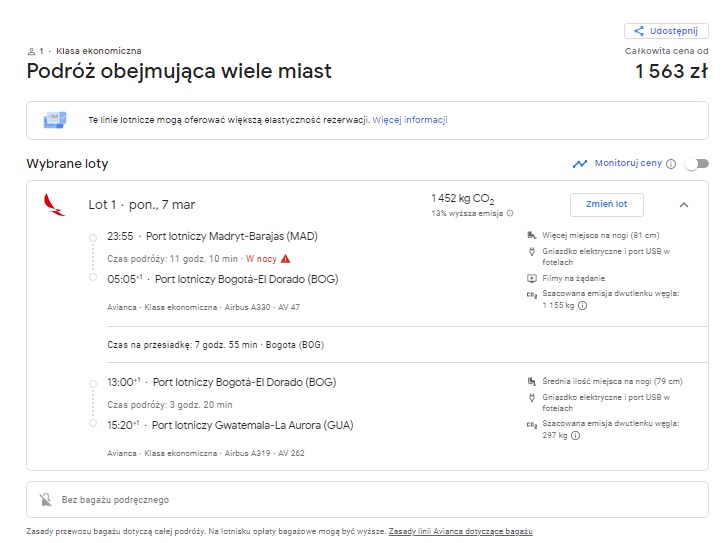
Task: Click the passenger count person icon
Action: click(32, 51)
